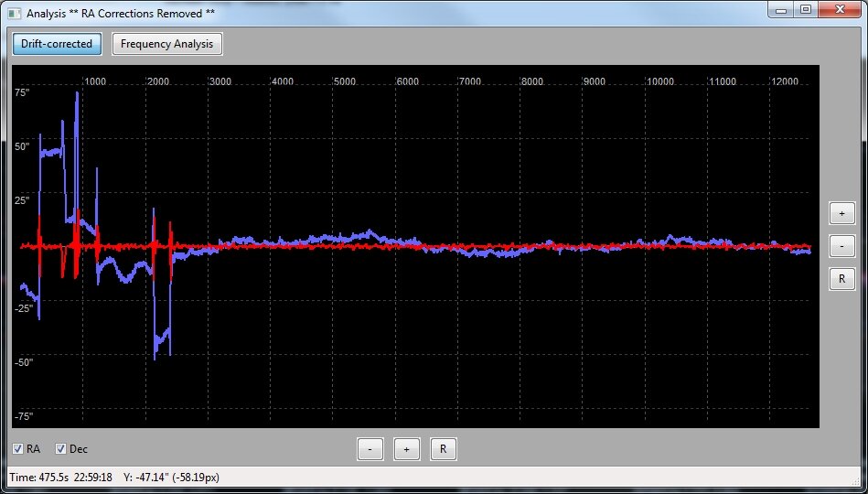Screen dimensions: 868x494
Task: Minimize the Analysis window
Action: (780, 10)
